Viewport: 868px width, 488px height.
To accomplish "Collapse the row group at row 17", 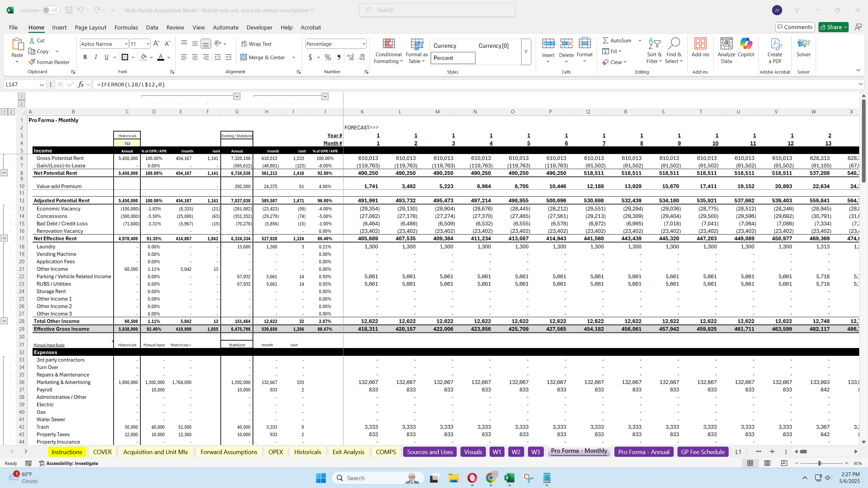I will [4, 238].
